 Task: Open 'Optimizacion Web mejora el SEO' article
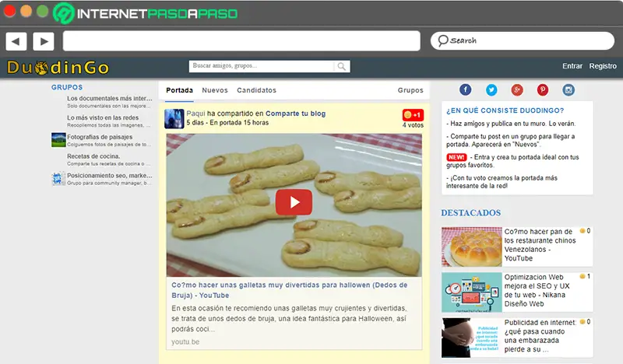(537, 290)
